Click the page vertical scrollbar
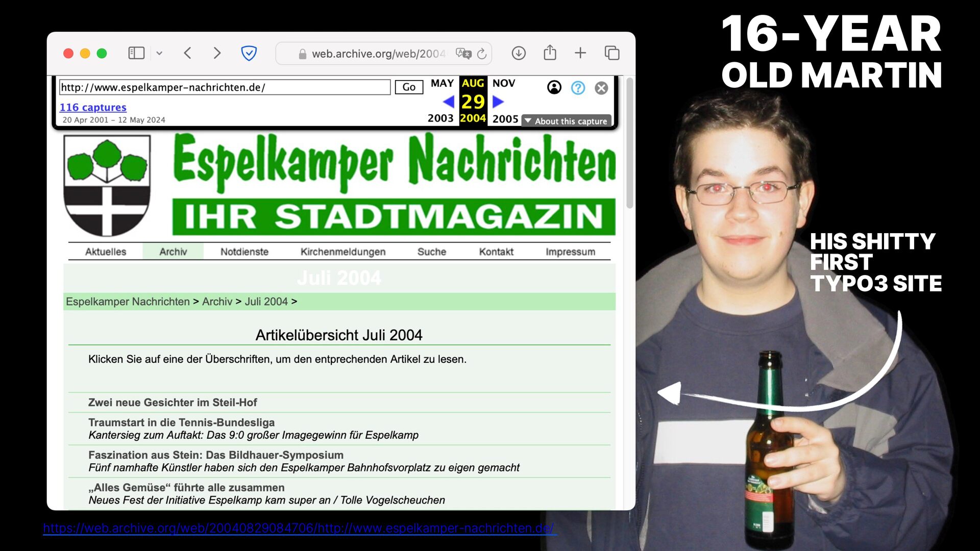The width and height of the screenshot is (980, 551). [630, 143]
